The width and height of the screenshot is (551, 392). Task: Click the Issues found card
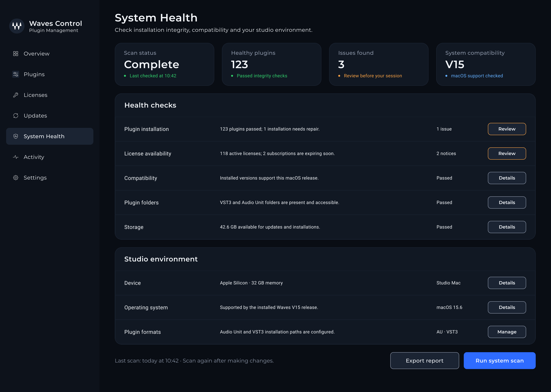click(379, 65)
